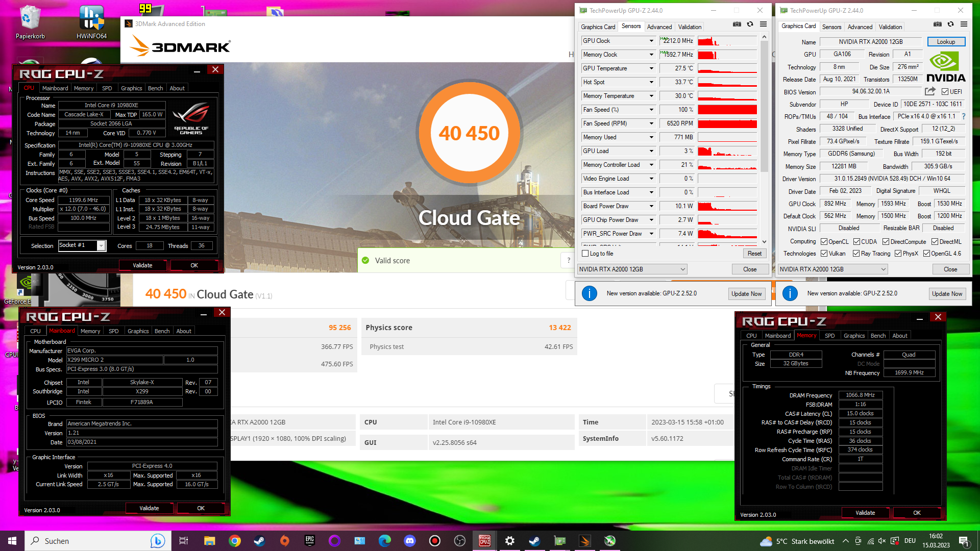This screenshot has width=980, height=551.
Task: Open the Graphics tab in the Memory CPU-Z window
Action: (x=854, y=336)
